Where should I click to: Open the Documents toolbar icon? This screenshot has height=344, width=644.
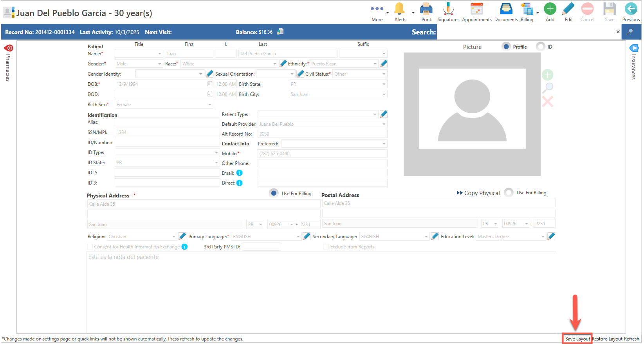click(506, 9)
